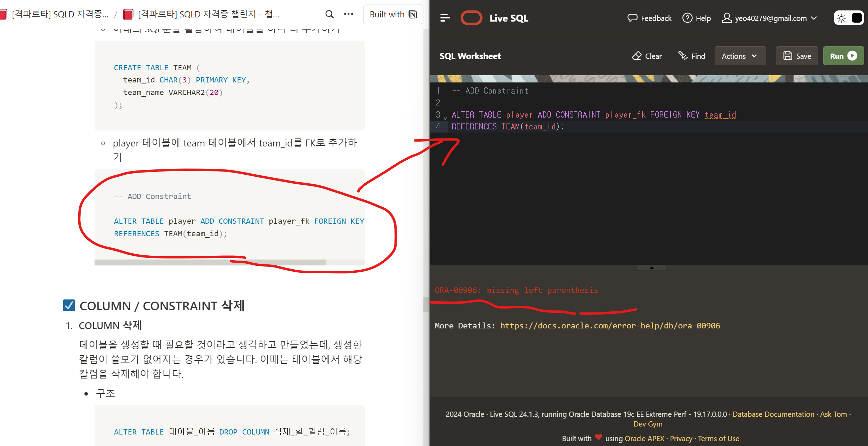This screenshot has width=868, height=446.
Task: Collapse code fold arrow on line 3
Action: (445, 118)
